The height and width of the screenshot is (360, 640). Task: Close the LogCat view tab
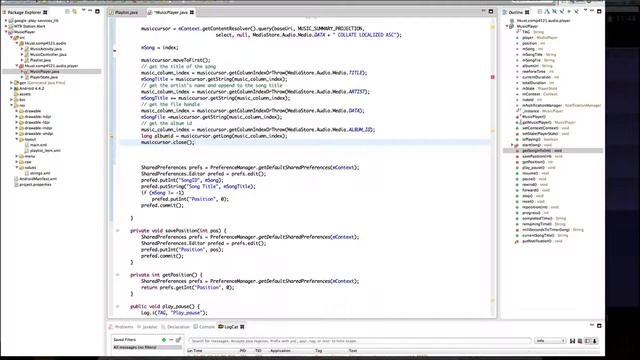click(x=242, y=327)
